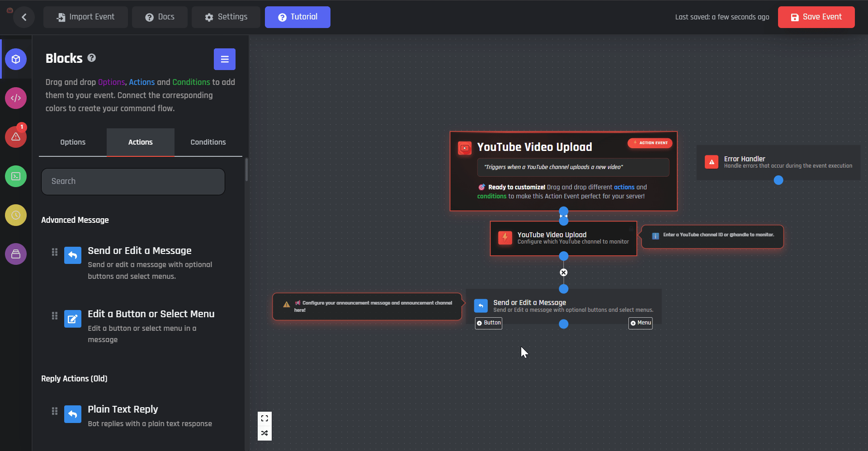Start the Tutorial
Image resolution: width=868 pixels, height=451 pixels.
[297, 17]
